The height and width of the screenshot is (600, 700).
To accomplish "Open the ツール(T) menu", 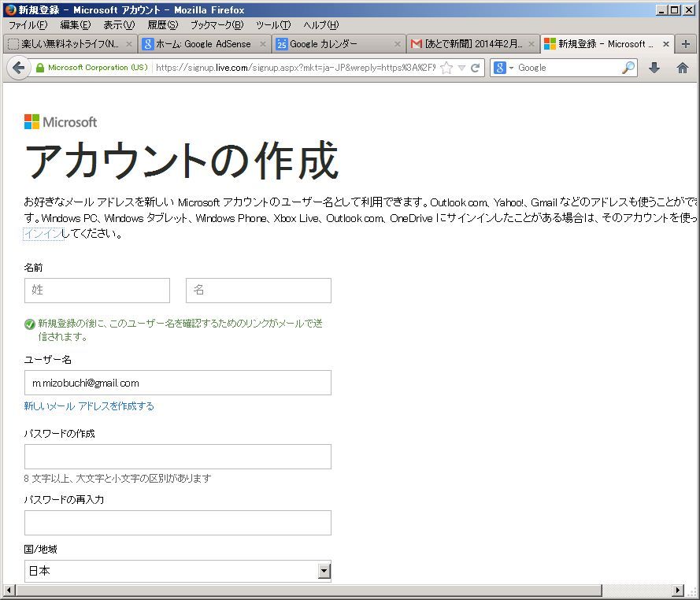I will (x=274, y=25).
